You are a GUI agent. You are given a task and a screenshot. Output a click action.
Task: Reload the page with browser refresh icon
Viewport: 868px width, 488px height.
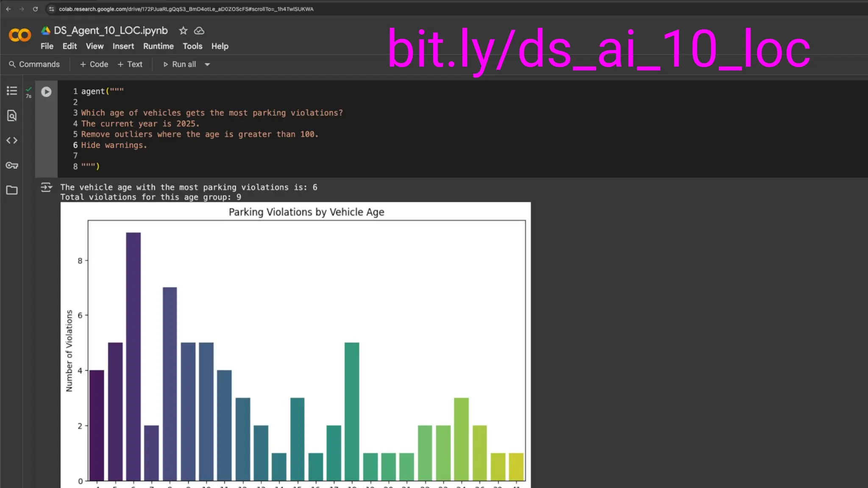35,9
